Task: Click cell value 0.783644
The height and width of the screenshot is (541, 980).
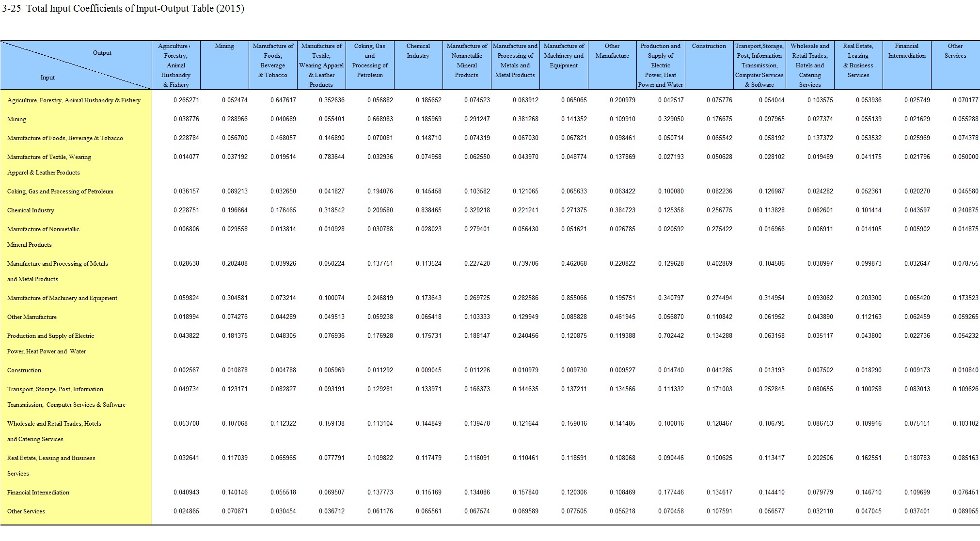Action: click(x=332, y=157)
